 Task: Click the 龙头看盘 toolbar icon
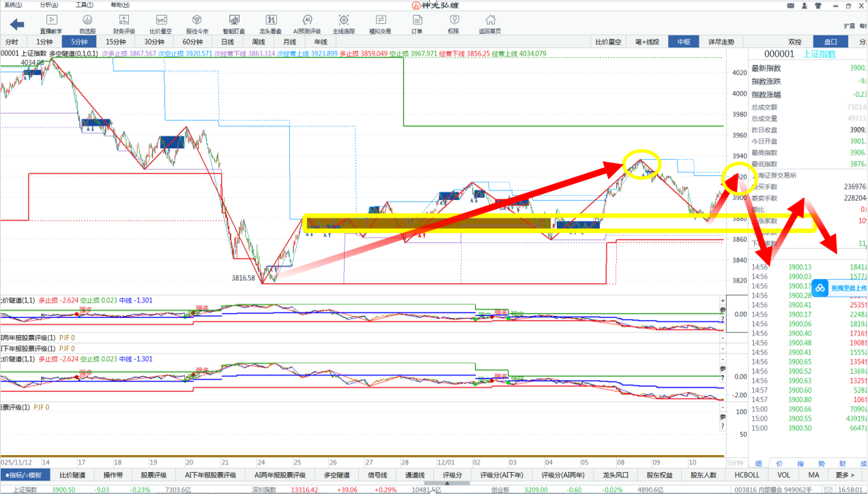[x=270, y=24]
